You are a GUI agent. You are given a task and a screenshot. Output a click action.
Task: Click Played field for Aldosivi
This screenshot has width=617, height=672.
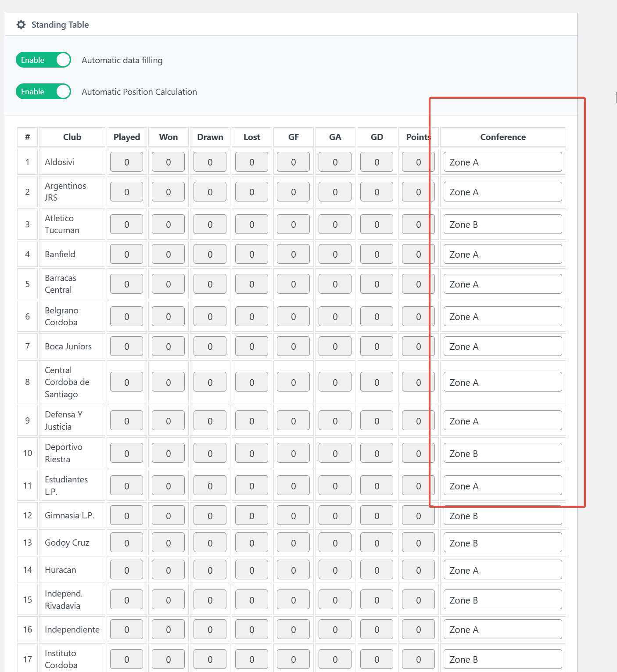tap(127, 162)
